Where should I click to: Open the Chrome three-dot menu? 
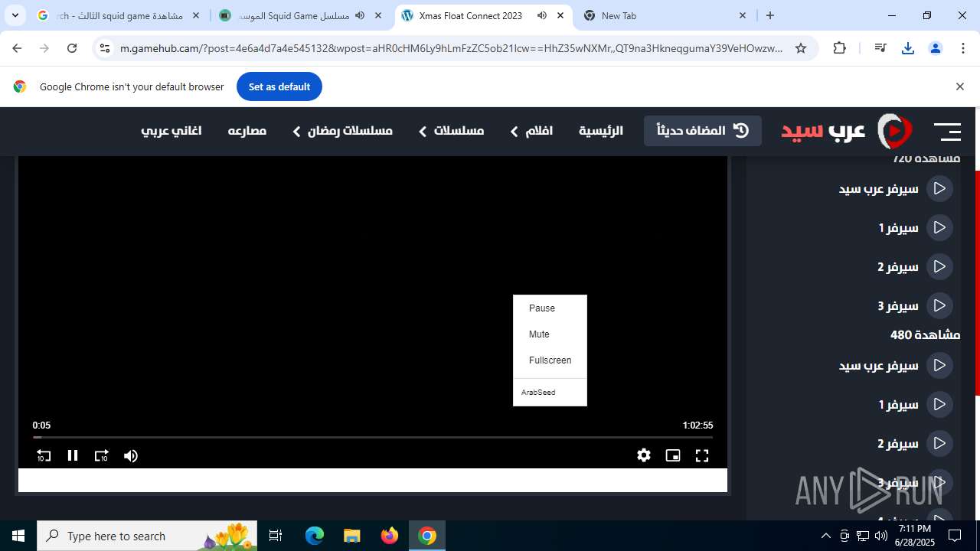(x=962, y=48)
